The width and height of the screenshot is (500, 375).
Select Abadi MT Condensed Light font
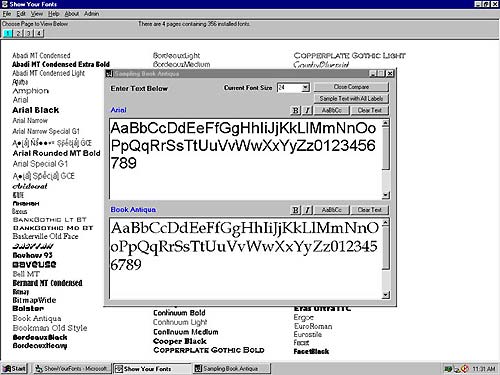[48, 73]
